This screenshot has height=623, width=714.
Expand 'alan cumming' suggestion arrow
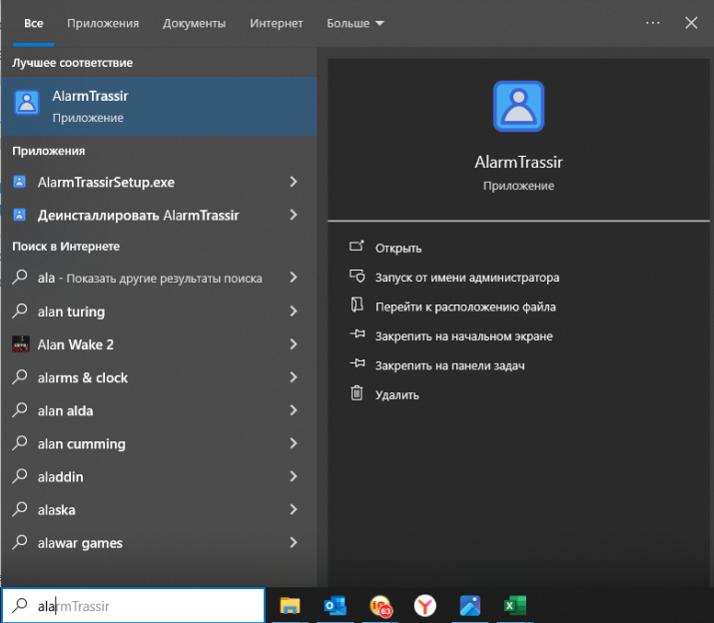point(294,443)
